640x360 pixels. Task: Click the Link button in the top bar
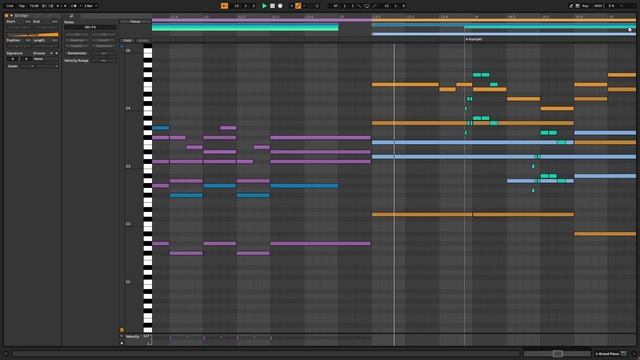click(10, 6)
